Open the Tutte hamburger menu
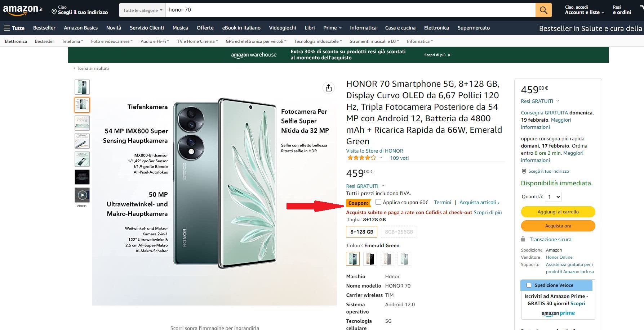This screenshot has height=330, width=644. point(14,28)
